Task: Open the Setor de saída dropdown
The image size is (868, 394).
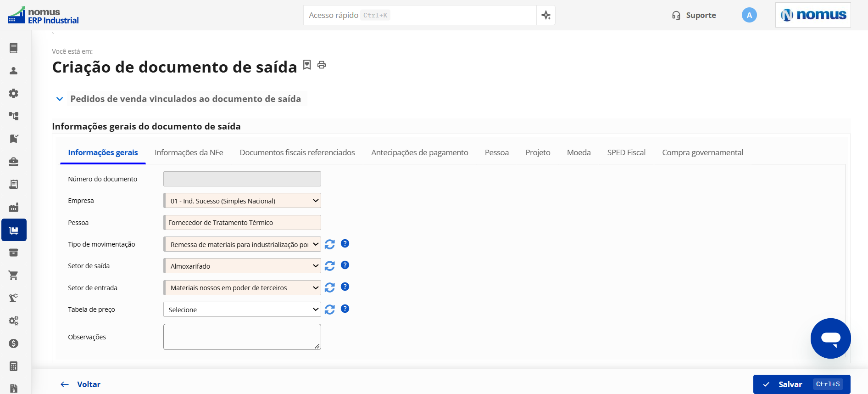Action: [242, 266]
